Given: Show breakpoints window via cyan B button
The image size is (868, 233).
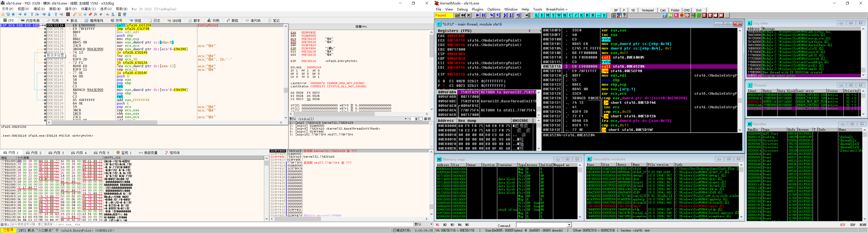Looking at the screenshot, I should [x=587, y=16].
